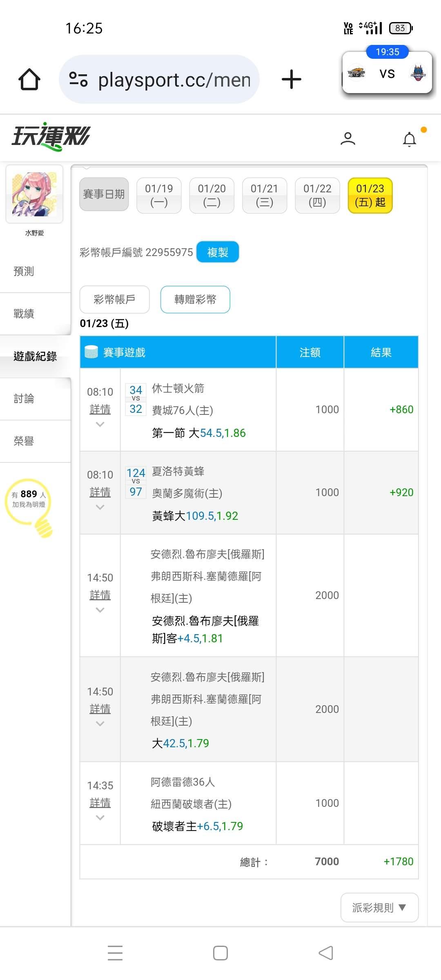Select the 01/19 (一) date tab

click(159, 195)
